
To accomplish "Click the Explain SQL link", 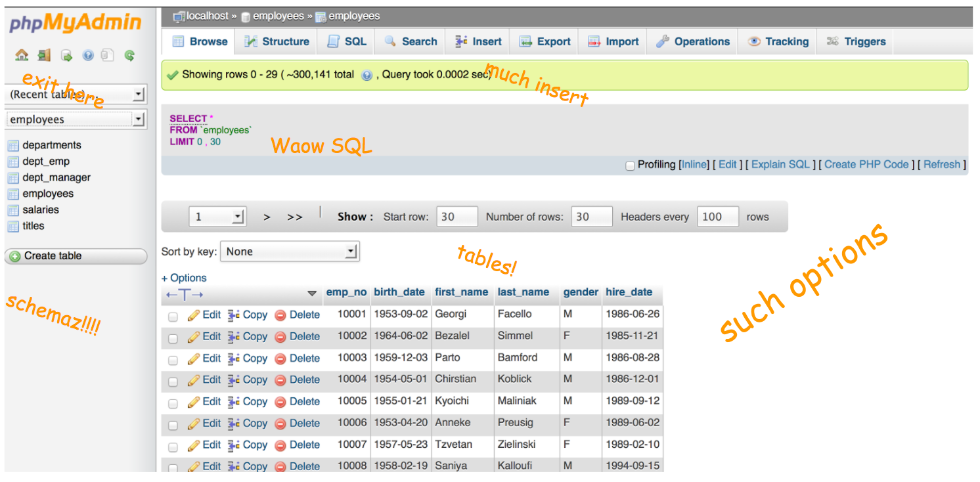I will coord(780,165).
